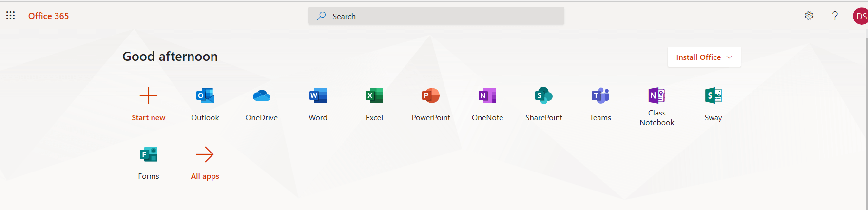Click the magnifier search icon
The height and width of the screenshot is (210, 868).
click(x=321, y=16)
